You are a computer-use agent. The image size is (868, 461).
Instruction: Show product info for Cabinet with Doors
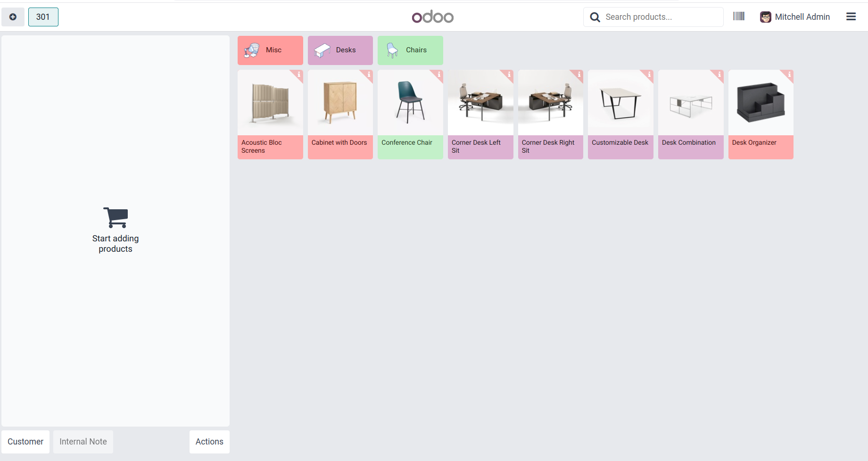click(x=369, y=74)
